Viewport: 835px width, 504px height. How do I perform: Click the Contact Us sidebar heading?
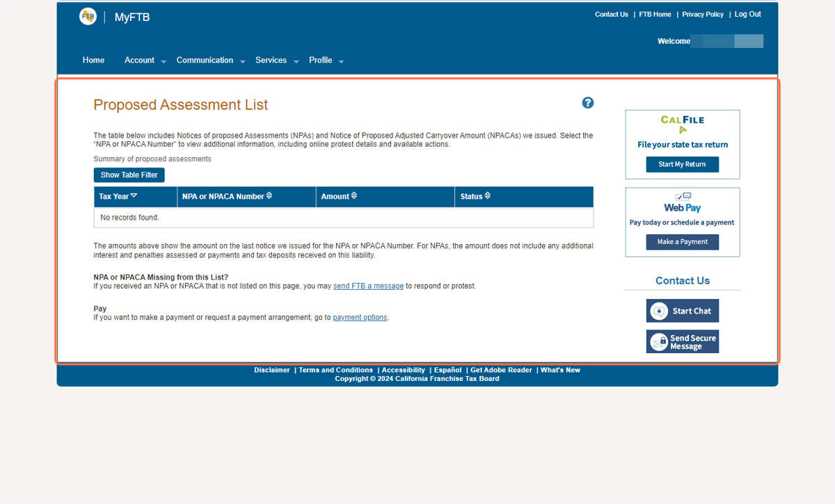[x=683, y=281]
